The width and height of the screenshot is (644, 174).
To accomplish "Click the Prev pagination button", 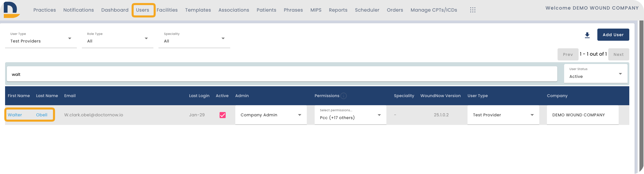I will (568, 54).
